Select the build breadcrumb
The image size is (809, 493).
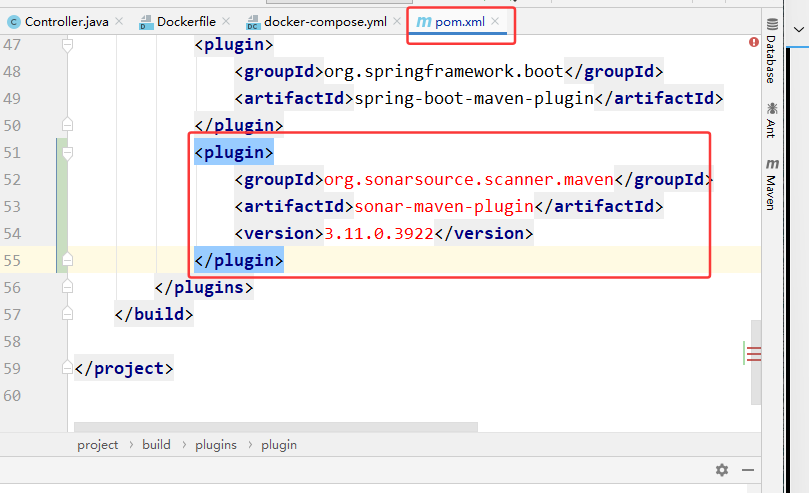pos(156,445)
